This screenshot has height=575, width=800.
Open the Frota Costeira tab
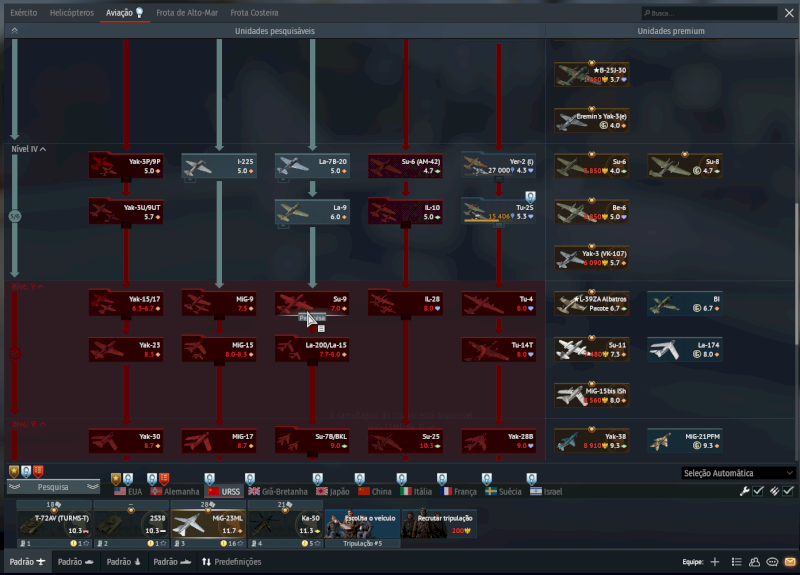pyautogui.click(x=254, y=13)
